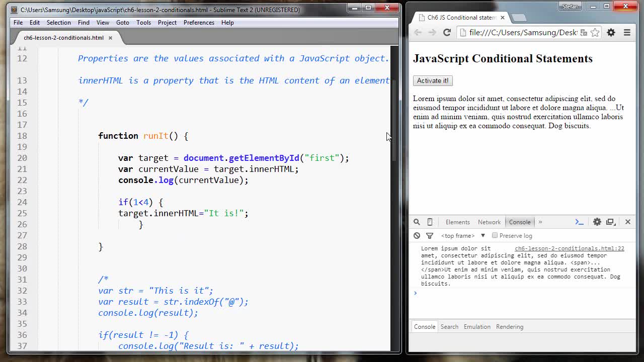Open the Find menu
The width and height of the screenshot is (644, 362).
coord(84,23)
